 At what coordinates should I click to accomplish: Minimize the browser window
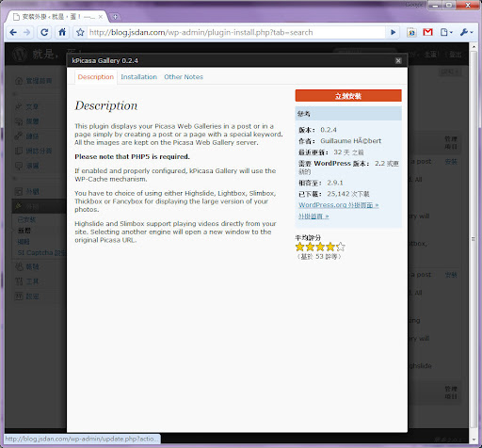pos(435,6)
